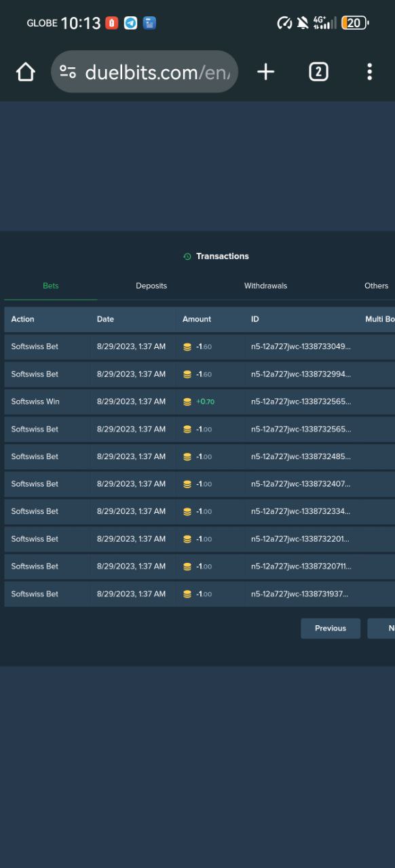Click the Date column header

[105, 319]
